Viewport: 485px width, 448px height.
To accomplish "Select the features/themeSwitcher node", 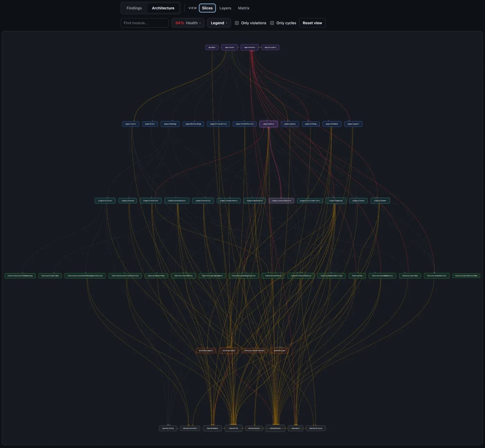I will 437,276.
